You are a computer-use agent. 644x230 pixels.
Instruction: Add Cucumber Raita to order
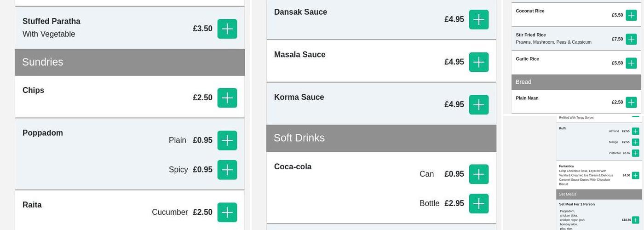point(227,212)
